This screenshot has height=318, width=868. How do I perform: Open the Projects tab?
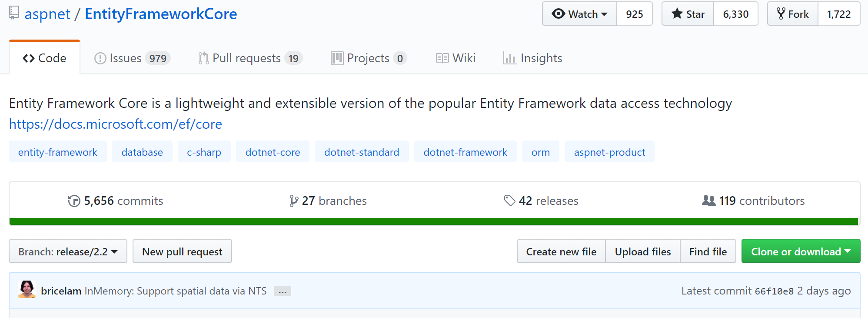tap(369, 58)
